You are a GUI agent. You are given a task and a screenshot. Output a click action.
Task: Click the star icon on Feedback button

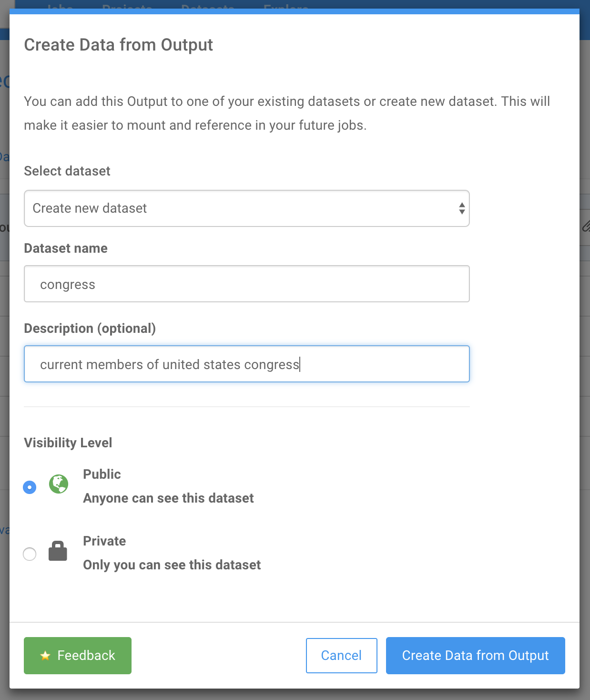pos(45,656)
